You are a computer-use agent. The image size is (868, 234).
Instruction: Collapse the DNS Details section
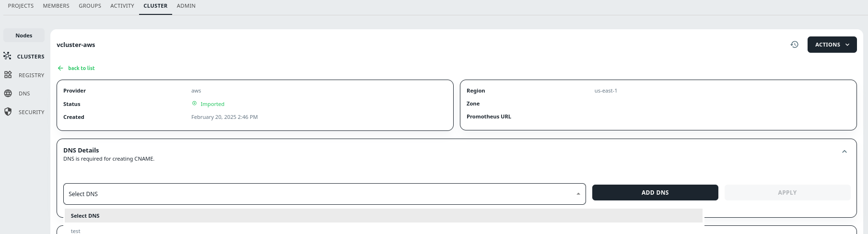tap(845, 152)
